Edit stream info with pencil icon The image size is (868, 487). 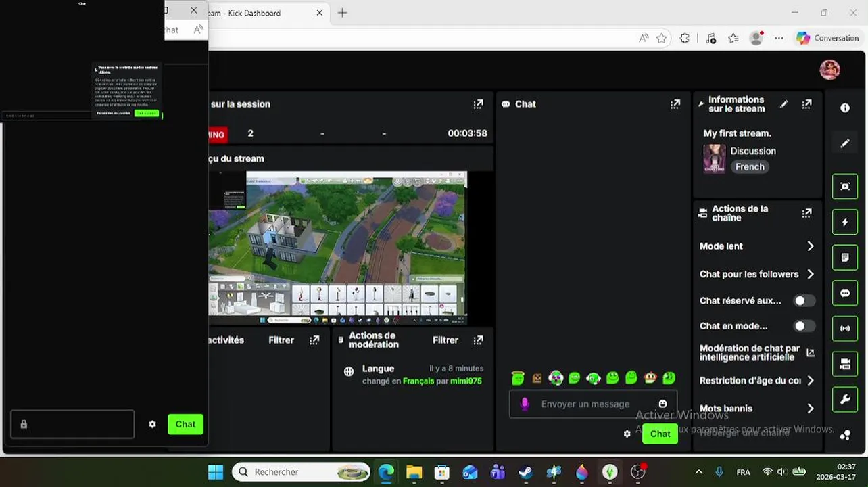783,104
